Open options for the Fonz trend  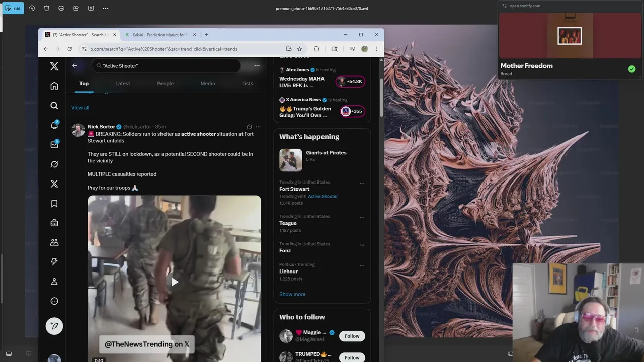tap(362, 245)
